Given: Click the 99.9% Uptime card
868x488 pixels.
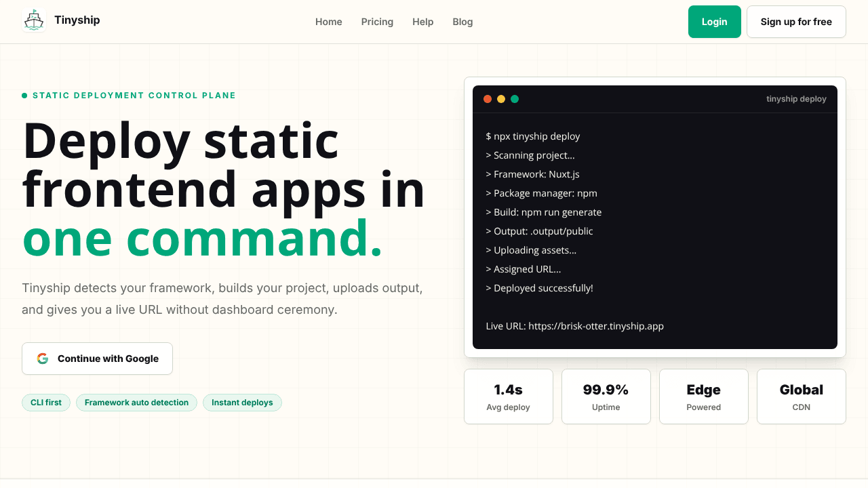Looking at the screenshot, I should 606,396.
